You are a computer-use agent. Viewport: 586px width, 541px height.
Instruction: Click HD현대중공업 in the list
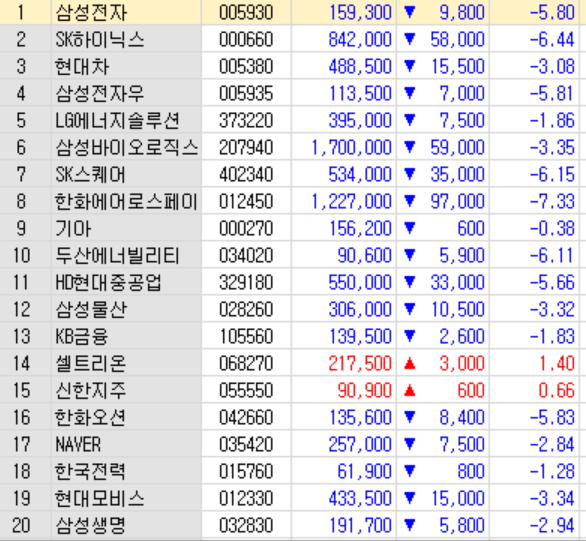(108, 282)
